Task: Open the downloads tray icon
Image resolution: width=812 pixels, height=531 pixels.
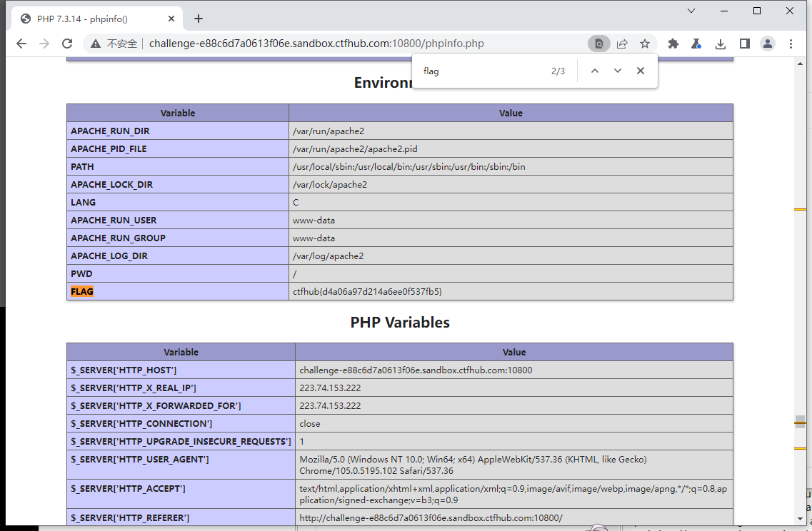Action: pyautogui.click(x=721, y=44)
